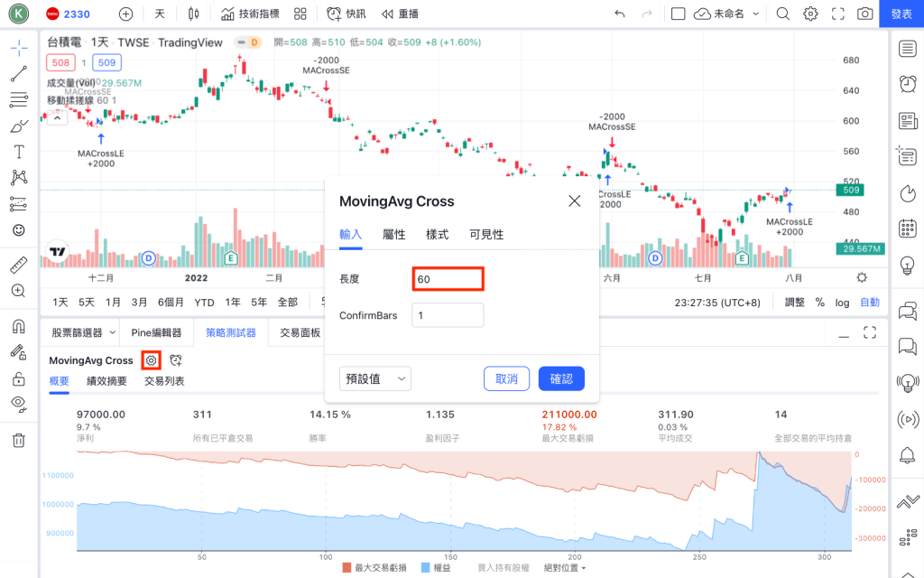
Task: Open the ideas lightbulb icon
Action: point(908,266)
